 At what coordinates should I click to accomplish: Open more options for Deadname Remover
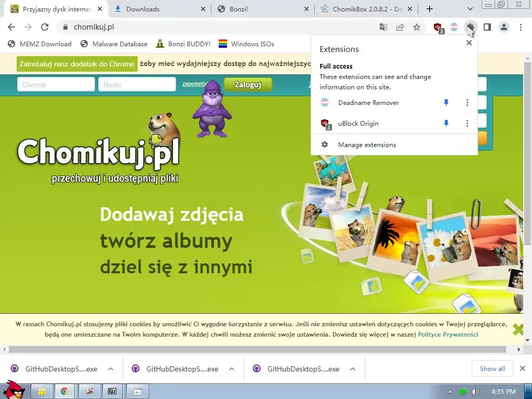point(467,102)
